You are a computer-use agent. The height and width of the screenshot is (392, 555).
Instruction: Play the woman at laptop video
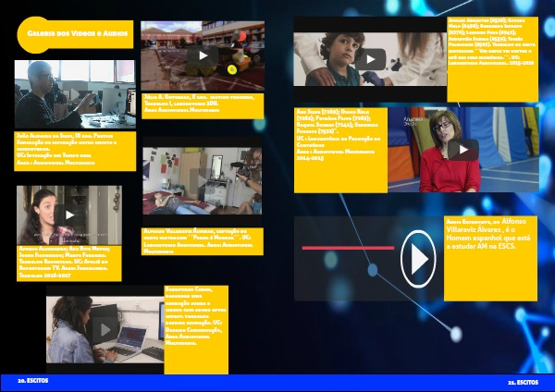(x=105, y=328)
